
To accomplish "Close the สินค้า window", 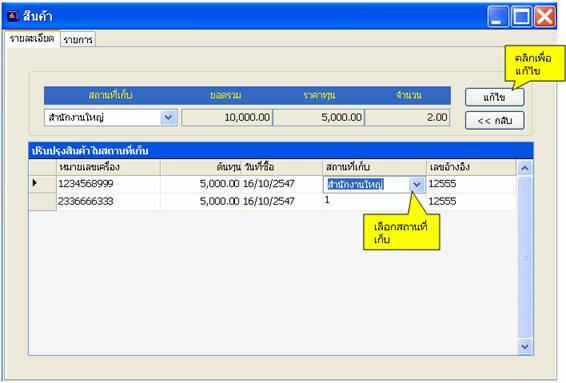I will coord(545,16).
